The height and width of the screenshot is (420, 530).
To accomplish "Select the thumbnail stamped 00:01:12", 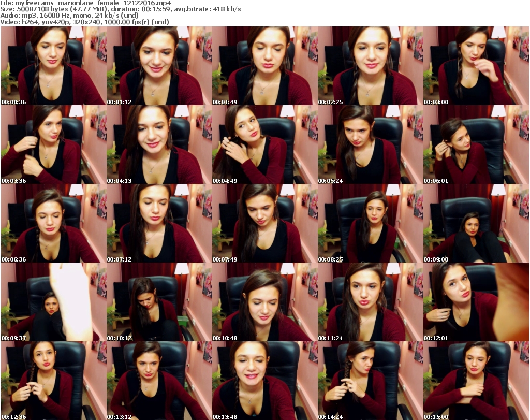I will coord(159,66).
